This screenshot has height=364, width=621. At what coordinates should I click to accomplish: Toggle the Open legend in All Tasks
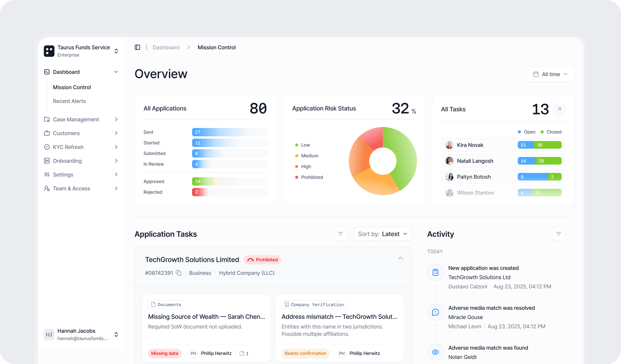point(527,132)
